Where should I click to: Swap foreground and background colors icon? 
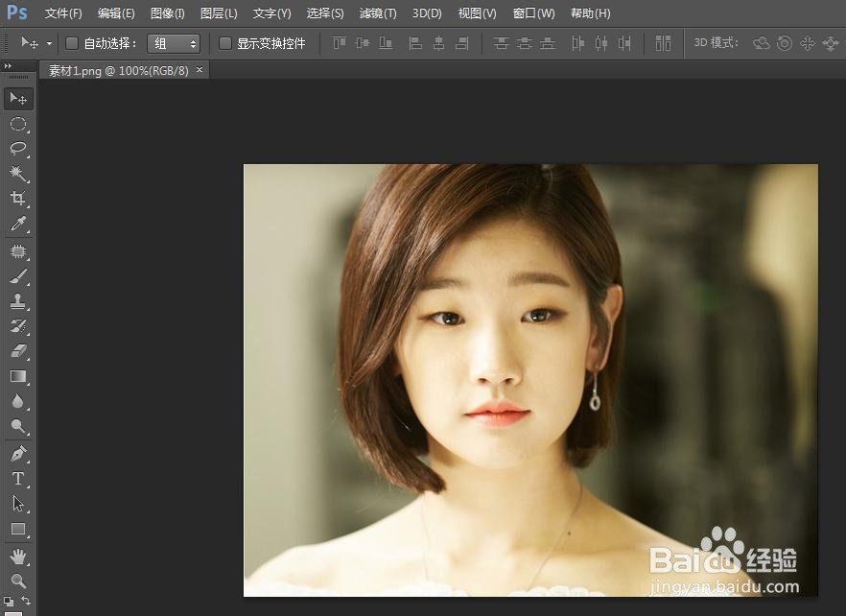[x=26, y=601]
